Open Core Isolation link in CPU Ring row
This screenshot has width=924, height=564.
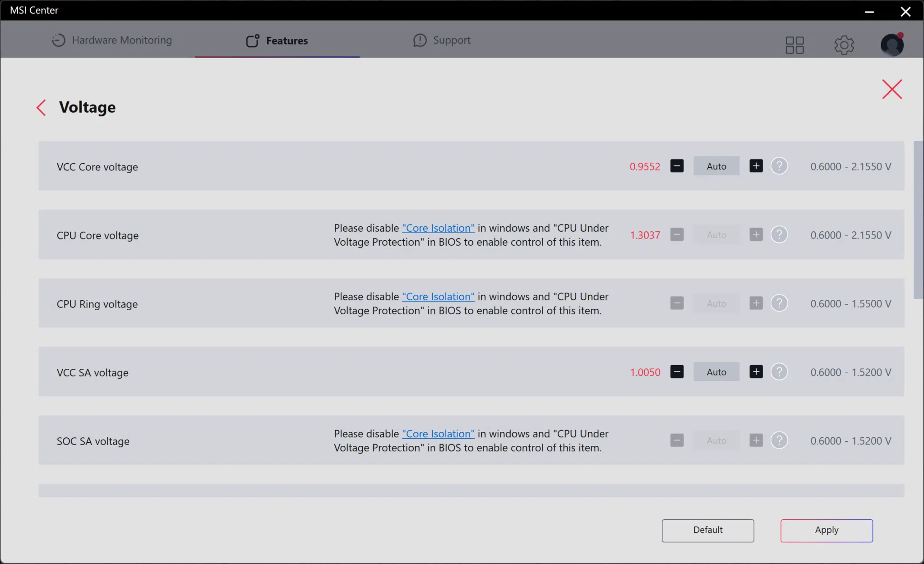[438, 297]
